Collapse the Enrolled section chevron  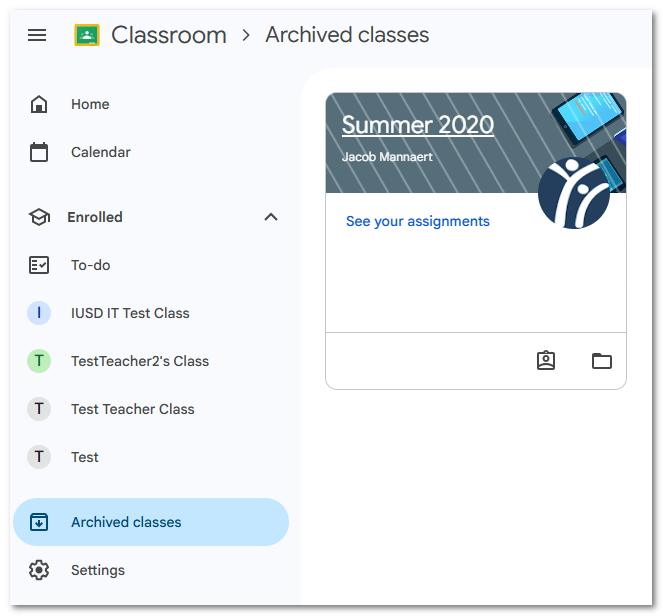[x=271, y=217]
